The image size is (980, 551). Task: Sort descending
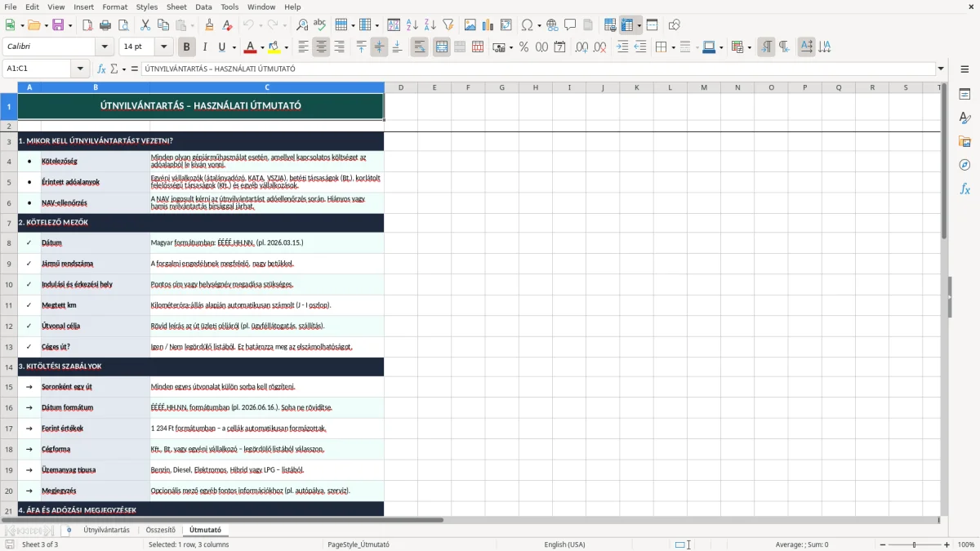[x=430, y=25]
